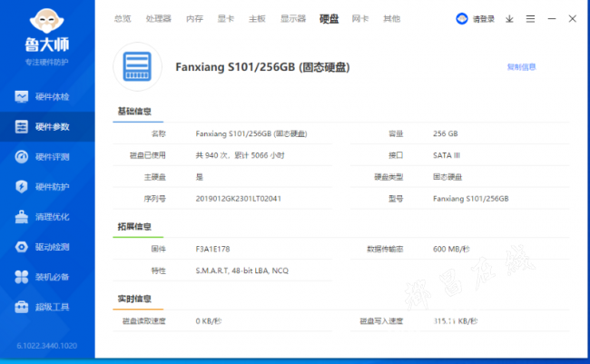Switch to 其他 tab
Image resolution: width=590 pixels, height=364 pixels.
click(x=392, y=19)
